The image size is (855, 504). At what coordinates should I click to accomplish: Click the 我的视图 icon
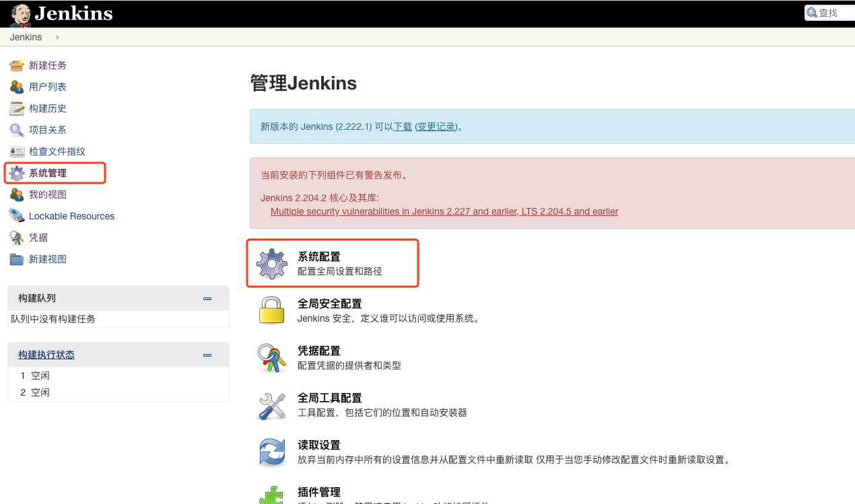(x=17, y=194)
